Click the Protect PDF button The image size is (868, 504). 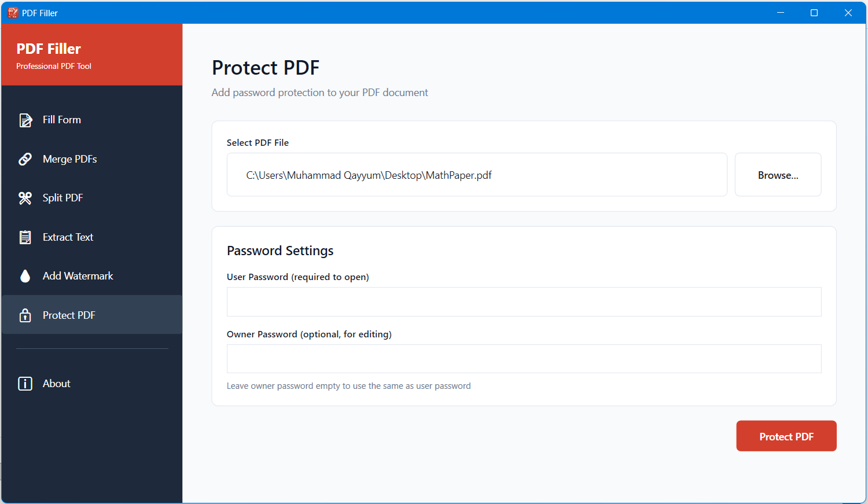786,436
